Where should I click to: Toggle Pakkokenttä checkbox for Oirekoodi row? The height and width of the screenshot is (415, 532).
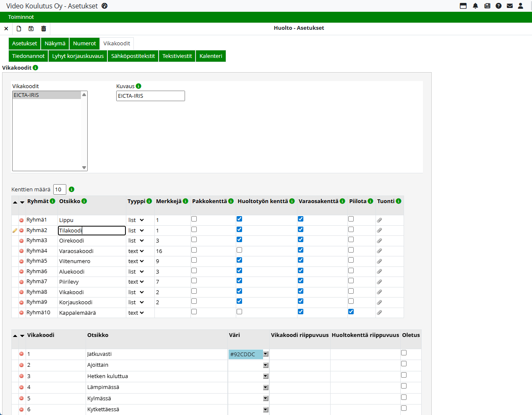(x=194, y=240)
